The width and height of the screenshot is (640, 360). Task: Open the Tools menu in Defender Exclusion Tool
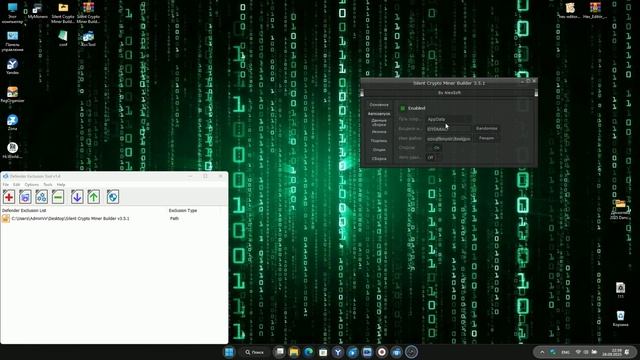tap(48, 185)
